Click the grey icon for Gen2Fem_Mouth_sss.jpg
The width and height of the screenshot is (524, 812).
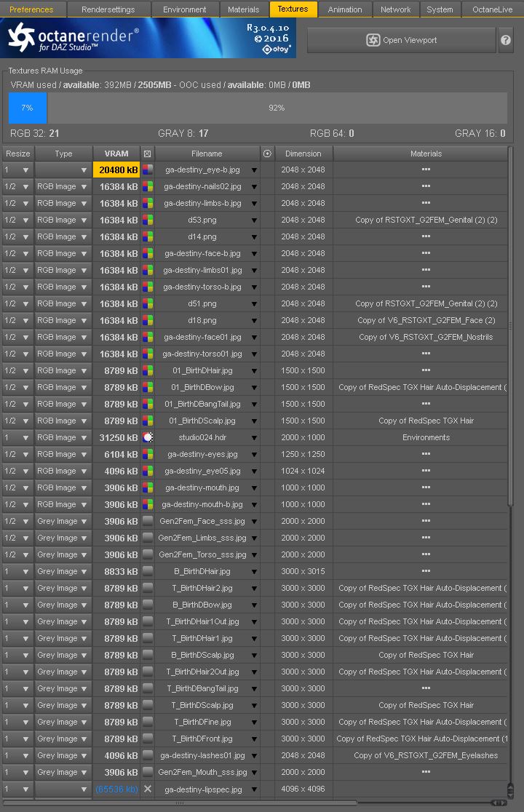[x=148, y=772]
